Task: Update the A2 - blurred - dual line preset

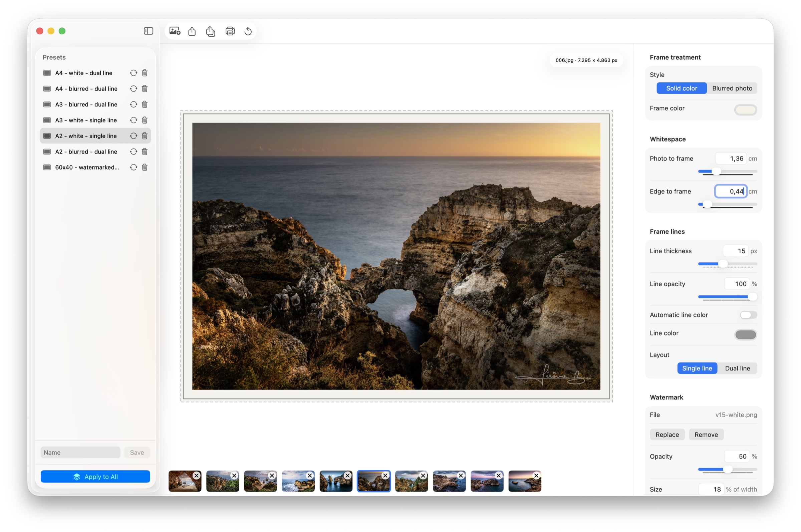Action: (x=134, y=152)
